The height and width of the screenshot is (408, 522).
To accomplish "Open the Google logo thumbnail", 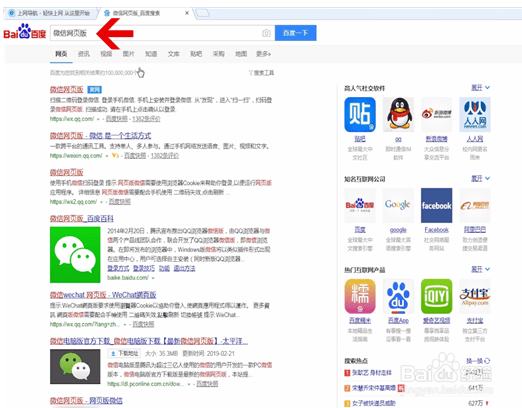I will 398,205.
